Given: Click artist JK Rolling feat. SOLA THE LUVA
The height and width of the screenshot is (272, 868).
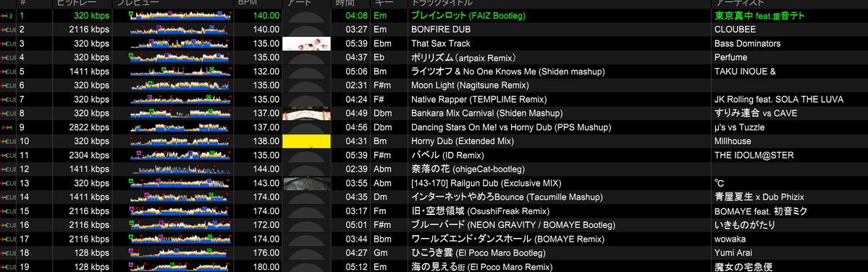Looking at the screenshot, I should (x=778, y=100).
